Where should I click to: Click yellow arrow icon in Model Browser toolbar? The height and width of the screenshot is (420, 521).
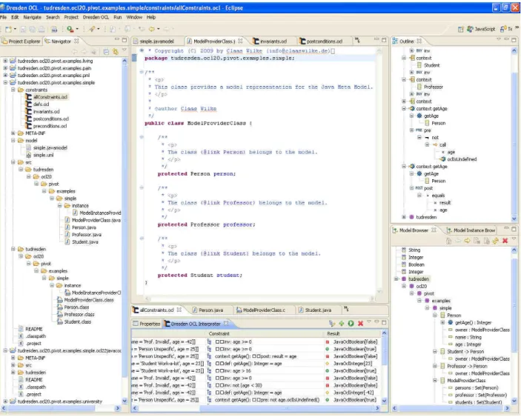(x=467, y=241)
